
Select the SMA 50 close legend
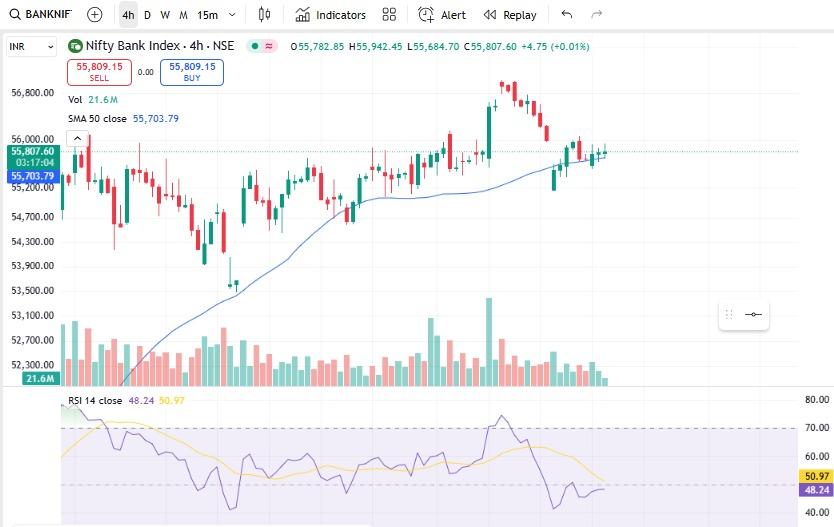click(x=123, y=119)
